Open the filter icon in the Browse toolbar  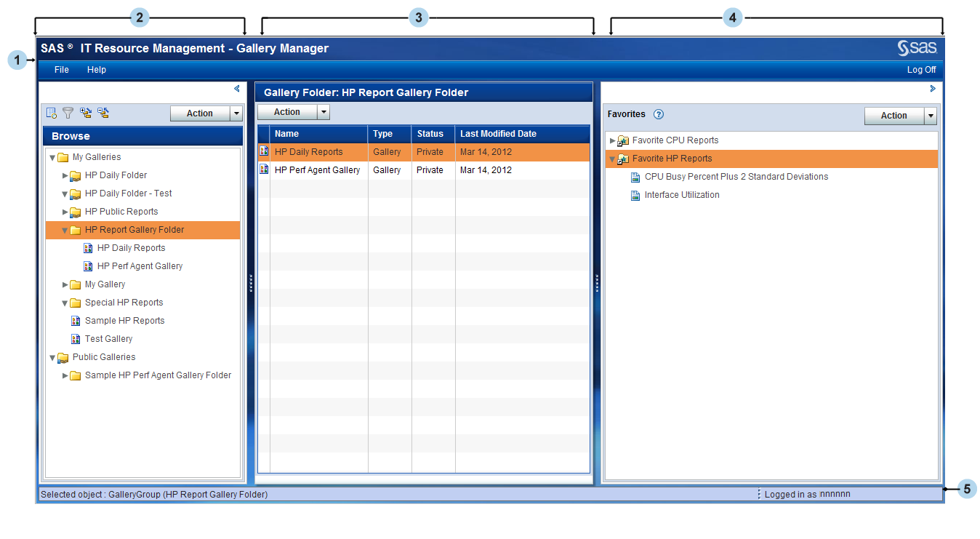tap(68, 113)
